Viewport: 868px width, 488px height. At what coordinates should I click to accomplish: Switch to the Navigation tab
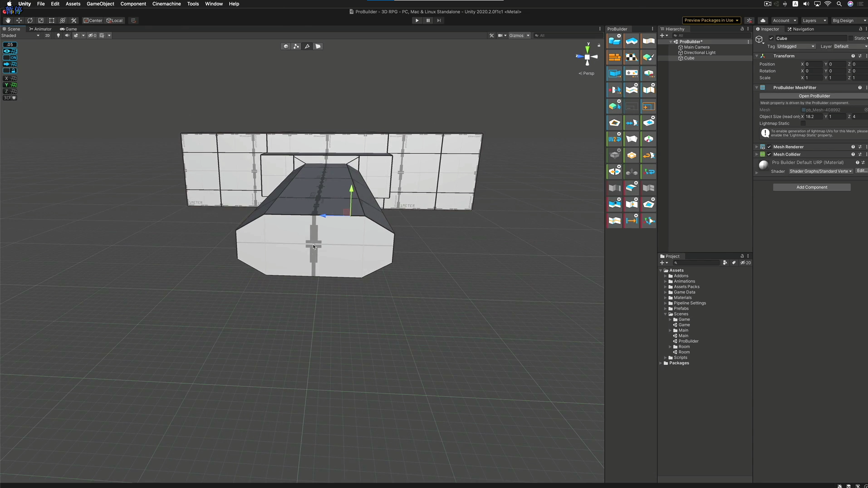click(804, 29)
